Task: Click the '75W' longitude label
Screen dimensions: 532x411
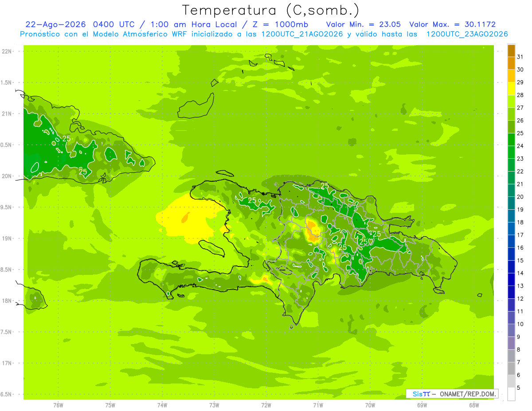Action: point(110,405)
